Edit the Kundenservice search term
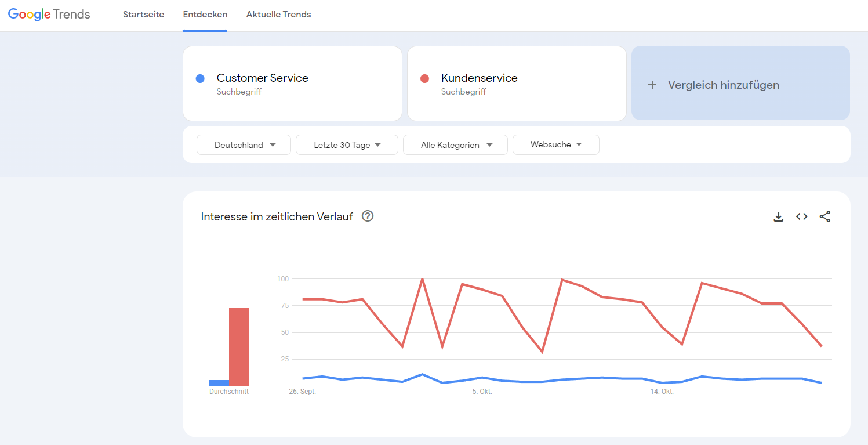This screenshot has width=868, height=445. point(479,78)
